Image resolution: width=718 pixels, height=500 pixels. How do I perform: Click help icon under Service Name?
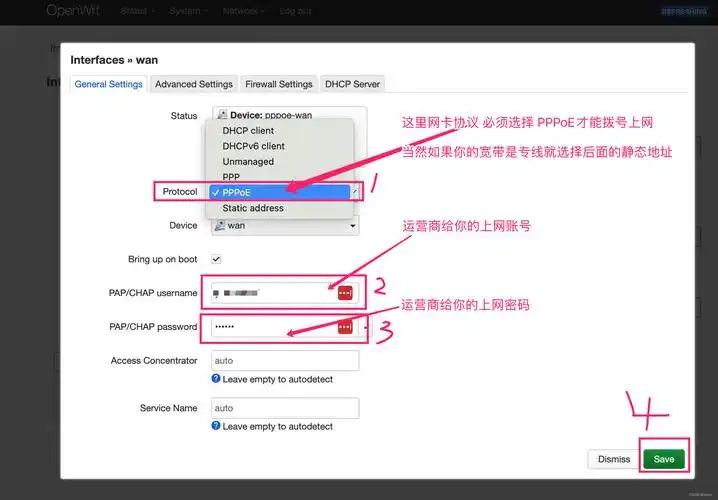coord(216,427)
